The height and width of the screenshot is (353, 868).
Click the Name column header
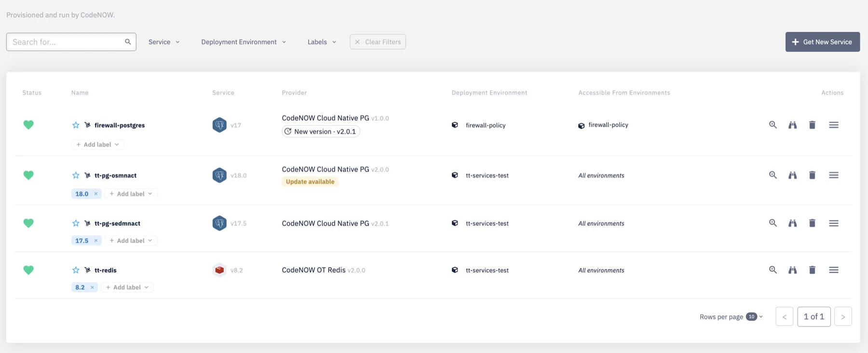coord(80,93)
